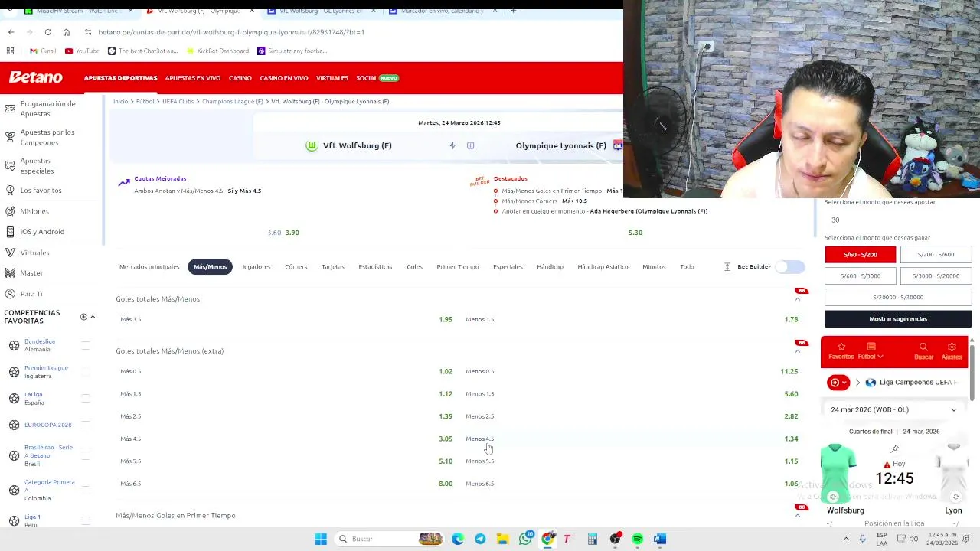Open Spotify from the taskbar
Screen dimensions: 980x551
click(637, 539)
